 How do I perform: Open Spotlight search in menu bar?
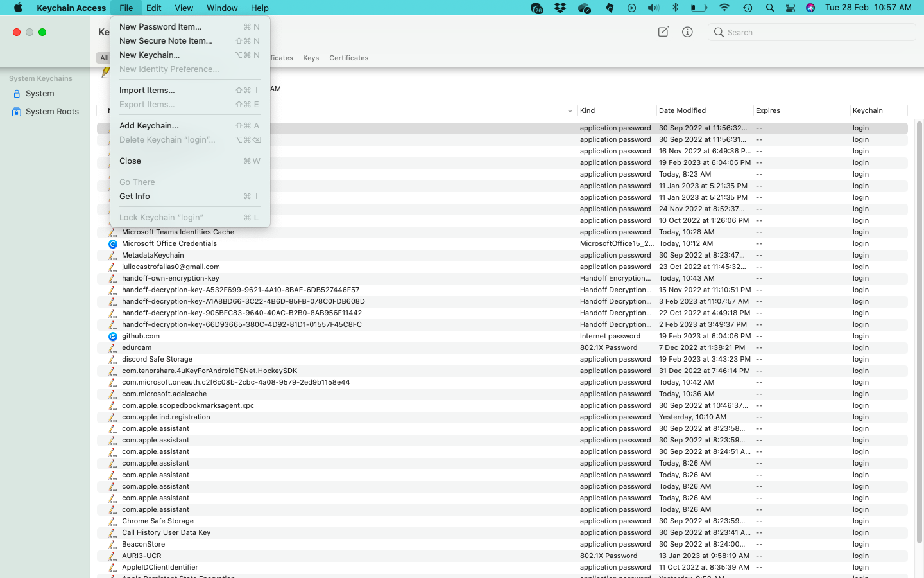tap(769, 8)
